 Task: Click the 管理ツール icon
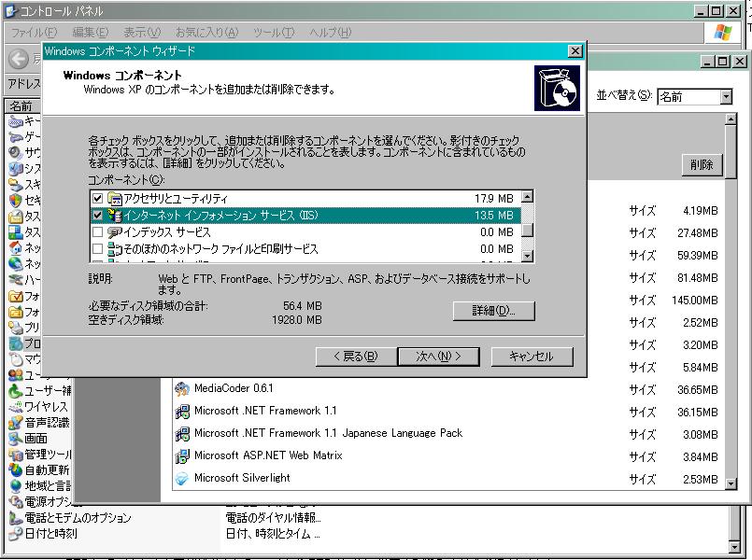(15, 455)
